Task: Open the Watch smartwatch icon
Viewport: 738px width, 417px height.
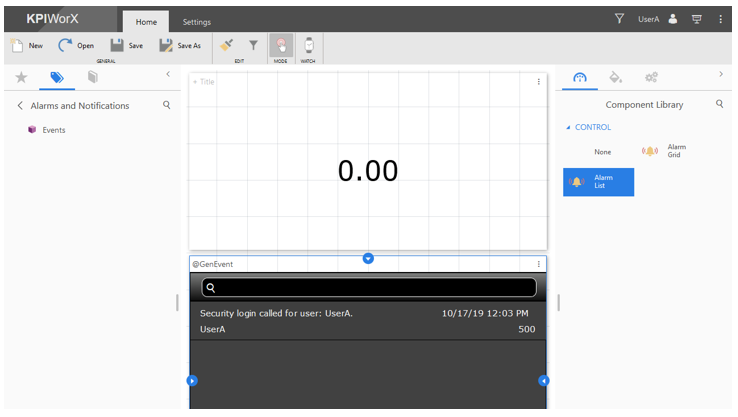Action: [x=308, y=45]
